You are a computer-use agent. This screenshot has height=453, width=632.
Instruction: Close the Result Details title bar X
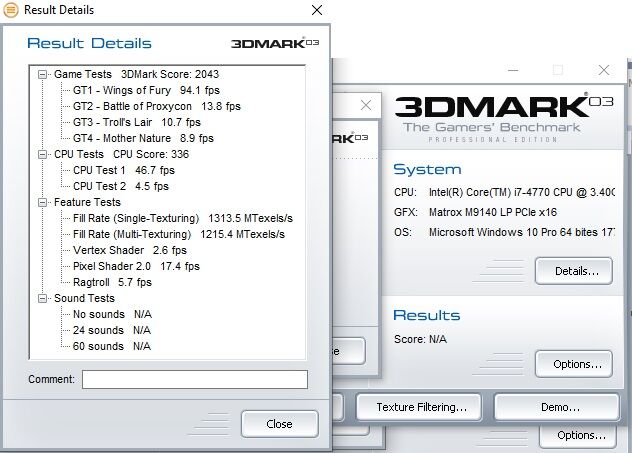(x=317, y=10)
